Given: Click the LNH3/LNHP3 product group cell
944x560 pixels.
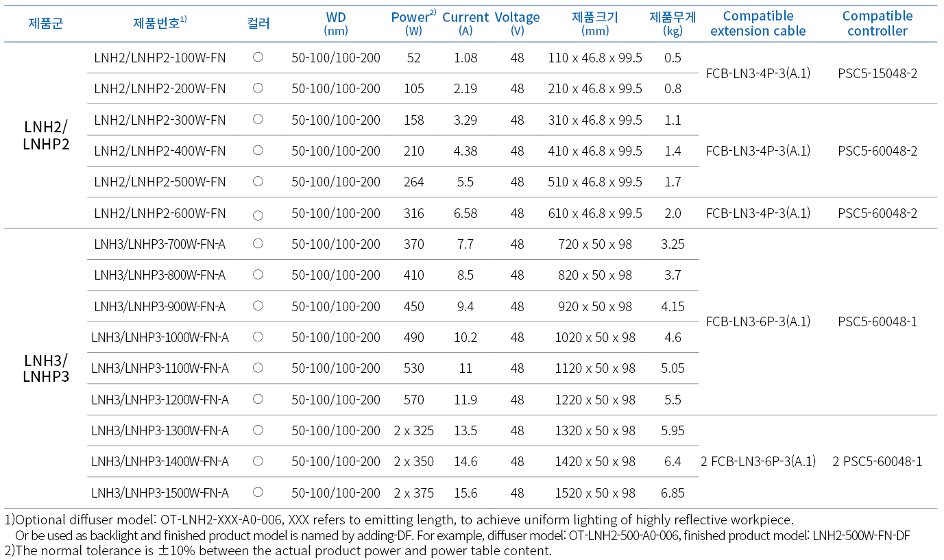Looking at the screenshot, I should point(46,368).
